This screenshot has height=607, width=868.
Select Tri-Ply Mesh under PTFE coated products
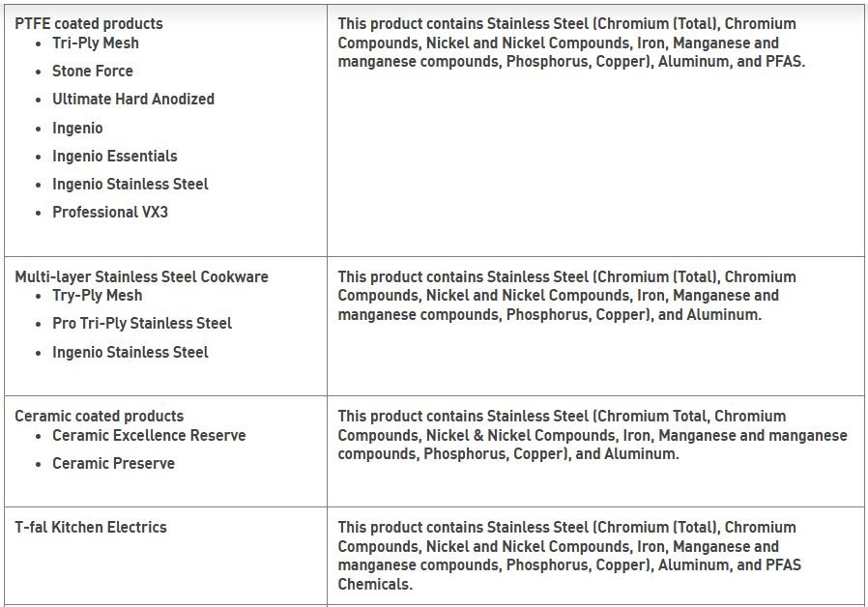pos(96,43)
